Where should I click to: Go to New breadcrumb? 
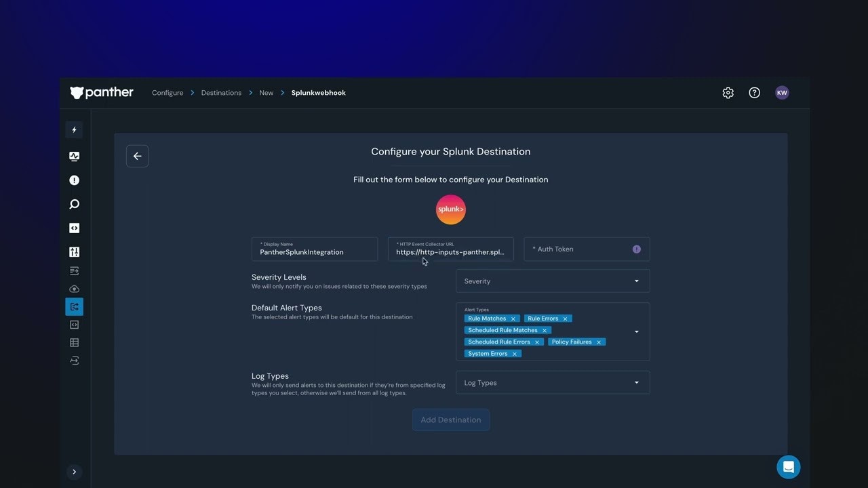[267, 93]
